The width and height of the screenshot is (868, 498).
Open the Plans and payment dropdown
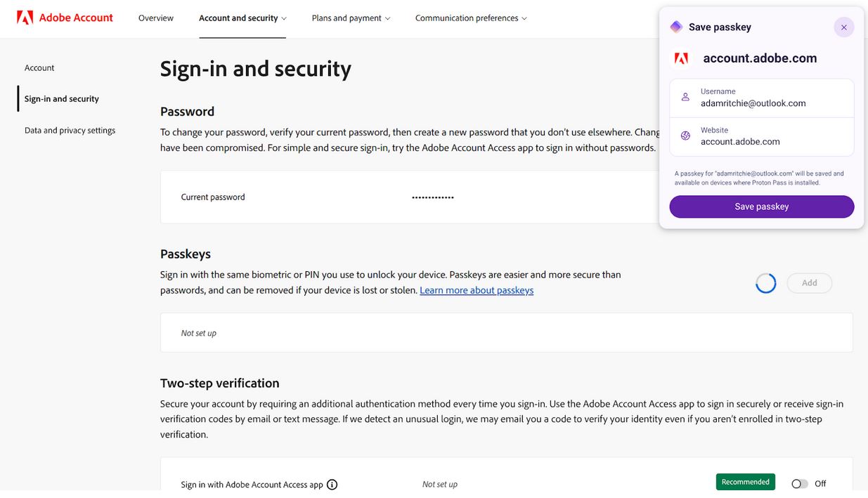(x=351, y=18)
